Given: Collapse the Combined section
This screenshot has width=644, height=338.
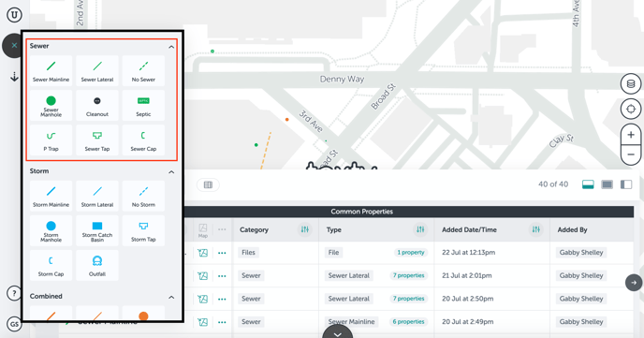Looking at the screenshot, I should point(171,297).
